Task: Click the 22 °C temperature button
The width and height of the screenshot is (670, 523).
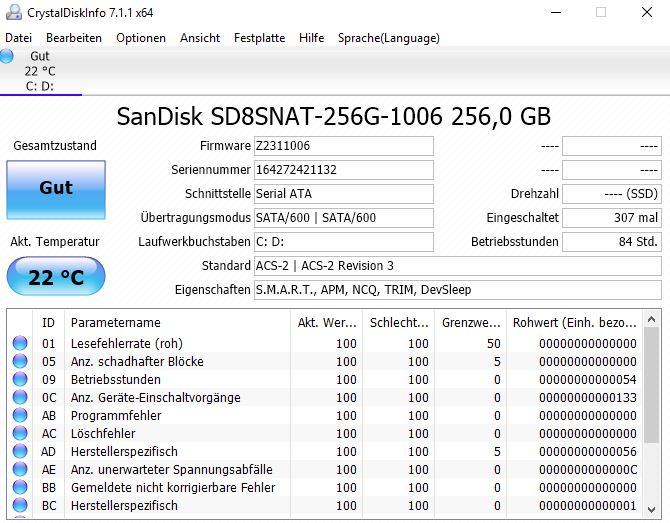Action: (x=56, y=276)
